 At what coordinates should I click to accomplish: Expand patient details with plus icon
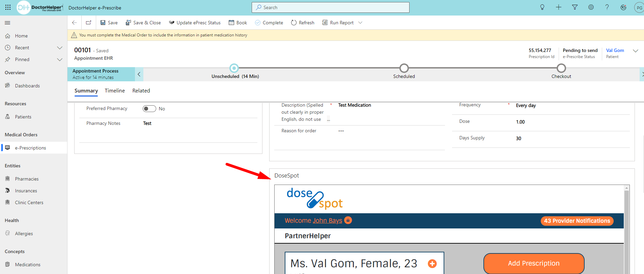click(x=432, y=264)
